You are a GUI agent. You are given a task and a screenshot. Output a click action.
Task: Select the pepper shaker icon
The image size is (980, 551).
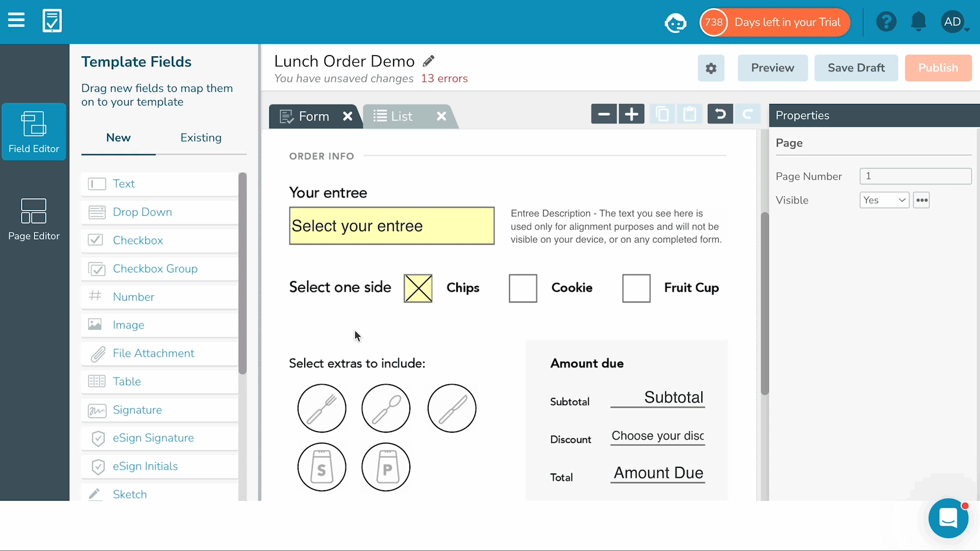pyautogui.click(x=386, y=467)
